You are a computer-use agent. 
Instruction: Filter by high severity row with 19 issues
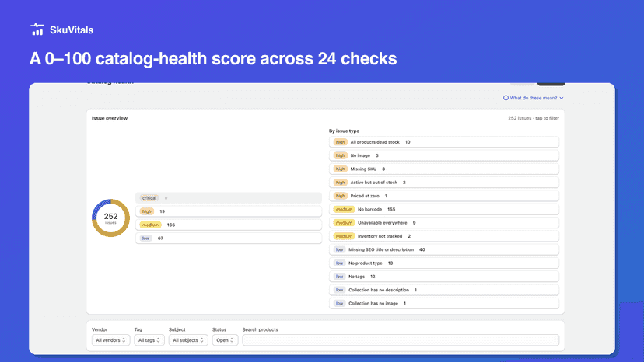229,211
